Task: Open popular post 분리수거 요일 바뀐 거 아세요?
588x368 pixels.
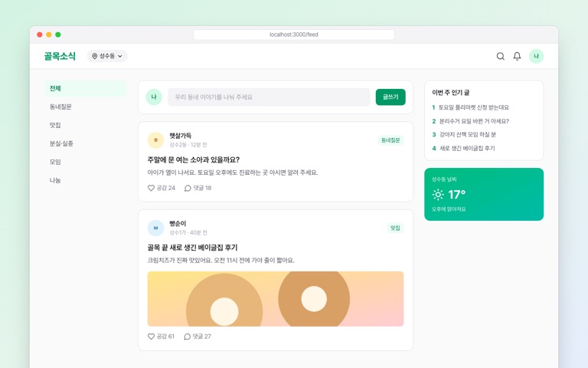Action: point(474,121)
